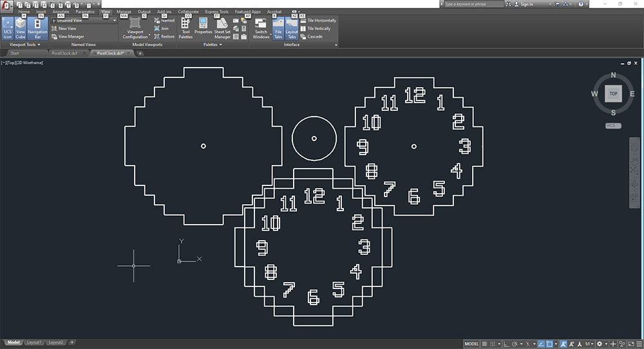This screenshot has height=349, width=644.
Task: Click MODEL space button in status bar
Action: pos(471,344)
